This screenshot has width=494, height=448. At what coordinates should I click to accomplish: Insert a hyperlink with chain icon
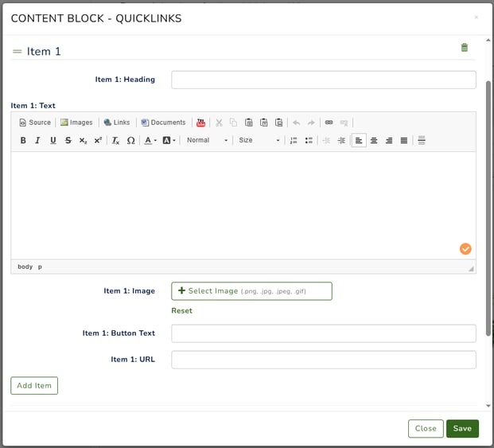pos(329,123)
